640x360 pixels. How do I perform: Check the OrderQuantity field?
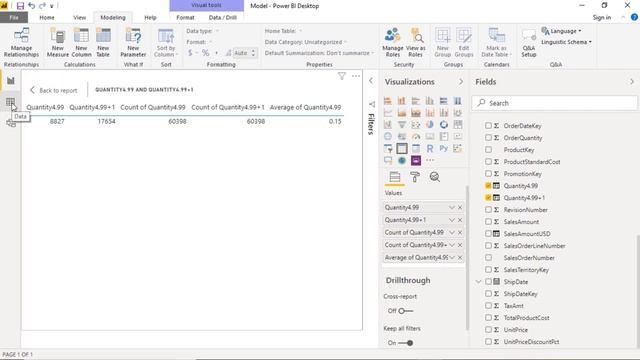point(488,138)
